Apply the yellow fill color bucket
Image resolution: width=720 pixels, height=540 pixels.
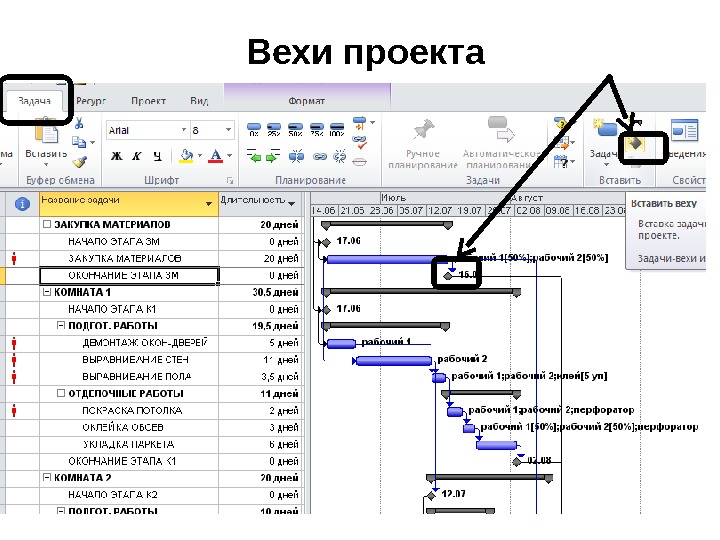point(187,156)
